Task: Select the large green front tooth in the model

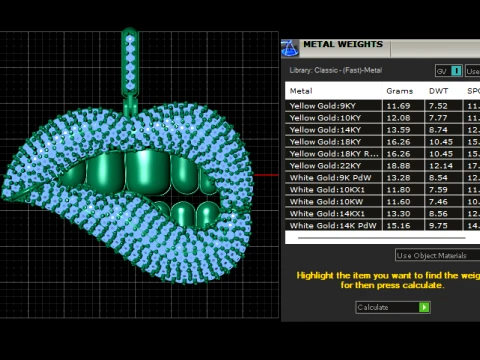Action: (x=148, y=173)
